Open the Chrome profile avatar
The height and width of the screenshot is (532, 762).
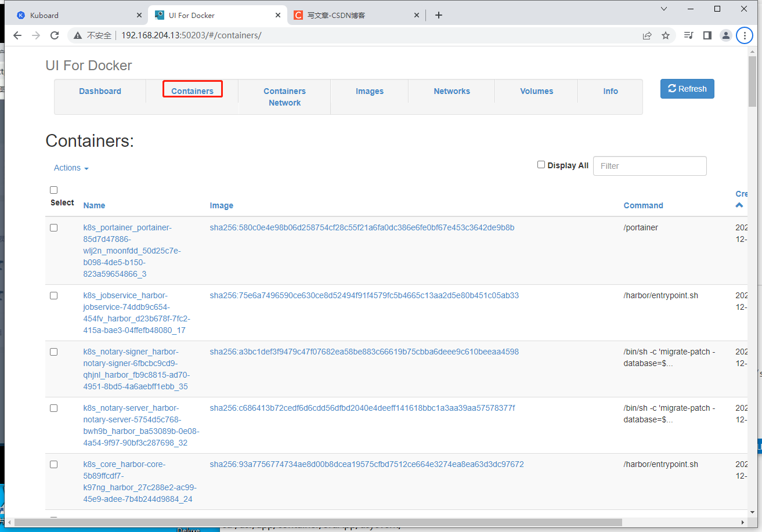pos(726,35)
